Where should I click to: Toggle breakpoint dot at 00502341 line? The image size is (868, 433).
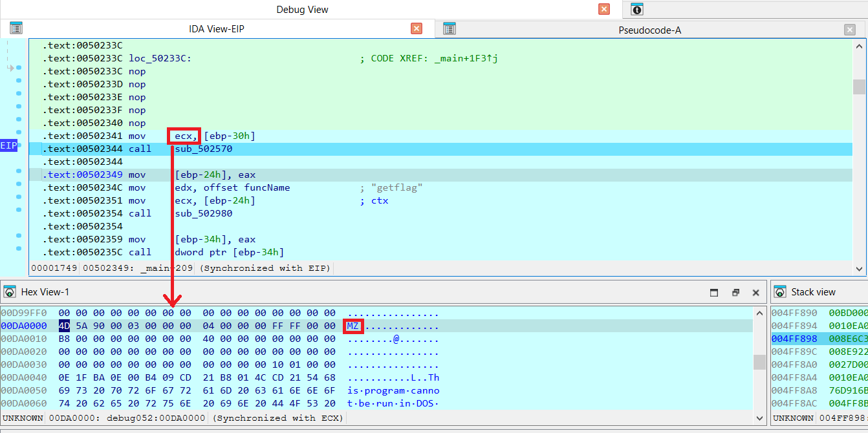coord(19,132)
